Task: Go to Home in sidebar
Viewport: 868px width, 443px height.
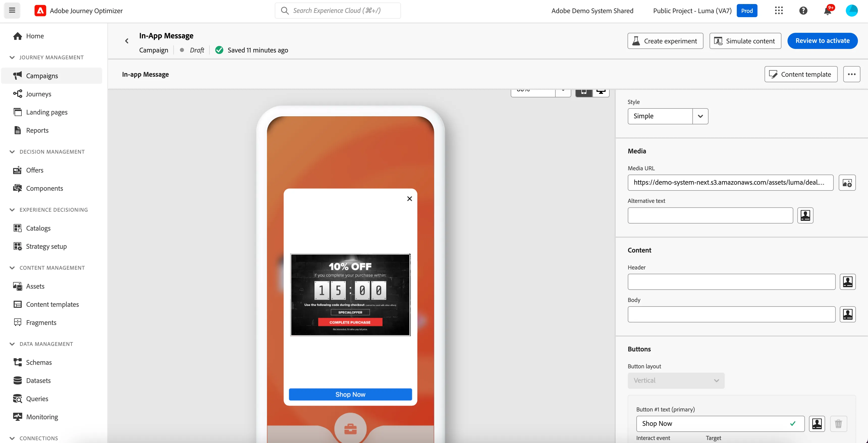Action: 35,36
